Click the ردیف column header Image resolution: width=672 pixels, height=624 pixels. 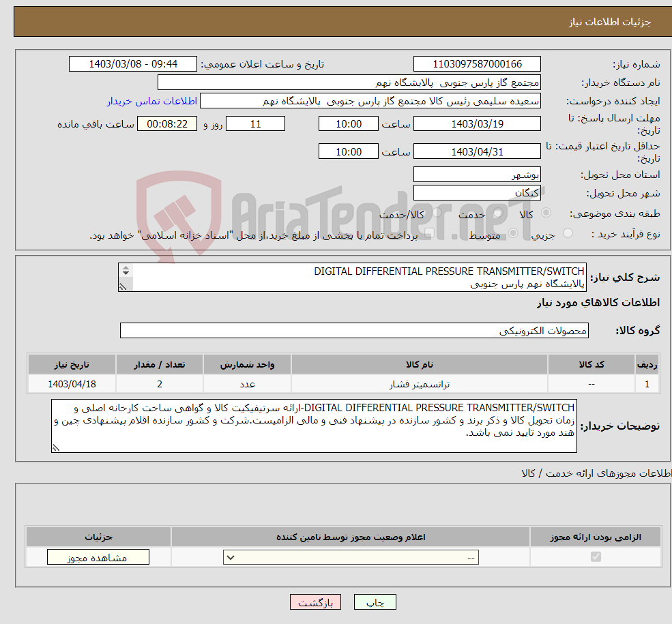point(647,365)
